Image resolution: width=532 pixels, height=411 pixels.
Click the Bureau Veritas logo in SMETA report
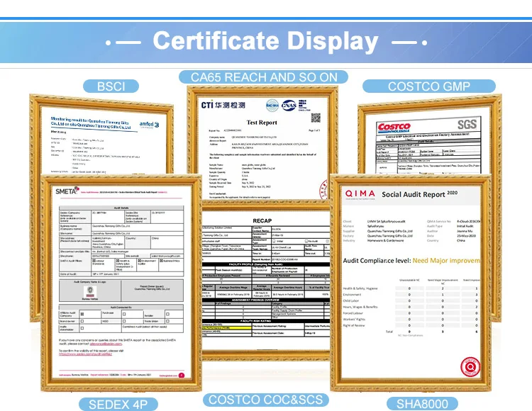[x=90, y=293]
